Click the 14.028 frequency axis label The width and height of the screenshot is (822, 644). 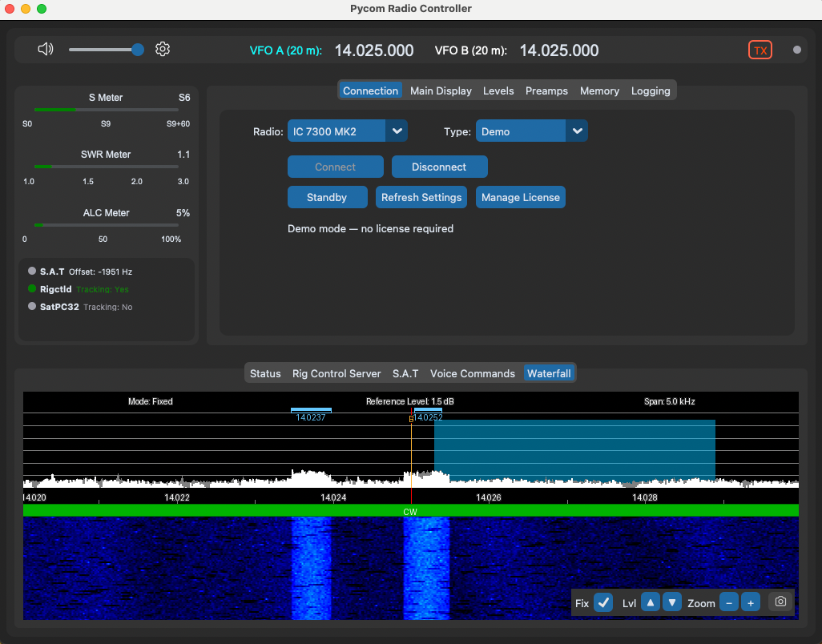coord(644,497)
